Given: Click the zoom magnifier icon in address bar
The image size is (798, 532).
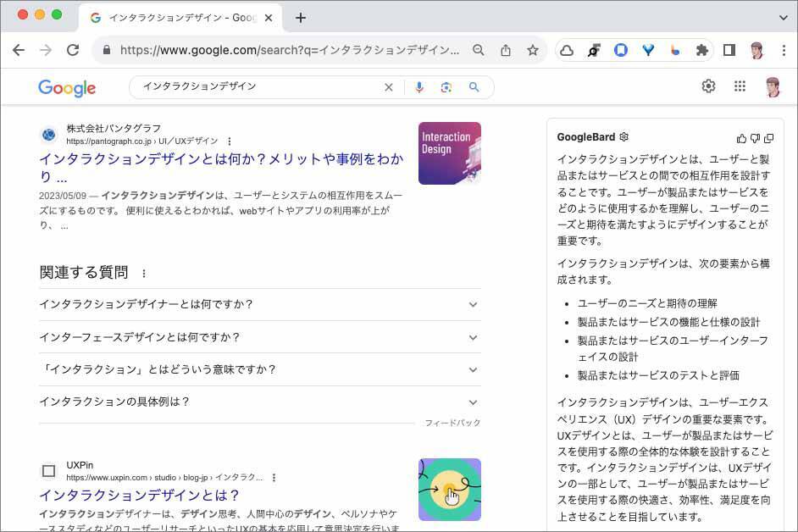Looking at the screenshot, I should 479,50.
